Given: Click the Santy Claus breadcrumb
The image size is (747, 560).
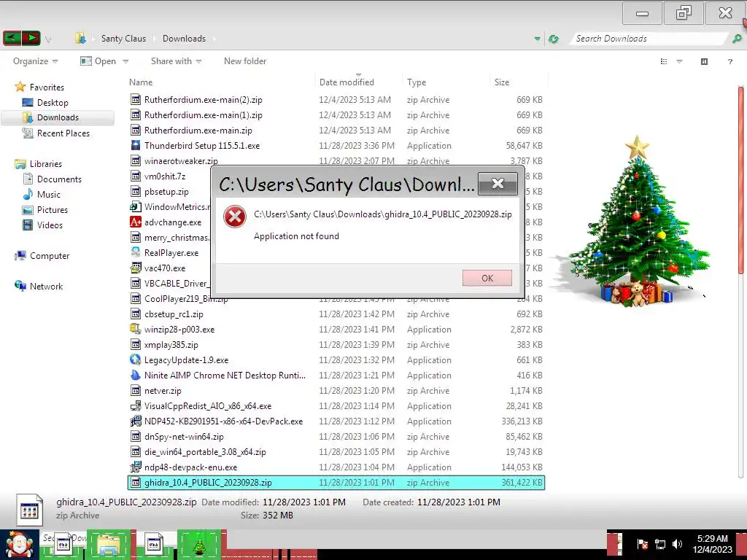Looking at the screenshot, I should pyautogui.click(x=123, y=39).
